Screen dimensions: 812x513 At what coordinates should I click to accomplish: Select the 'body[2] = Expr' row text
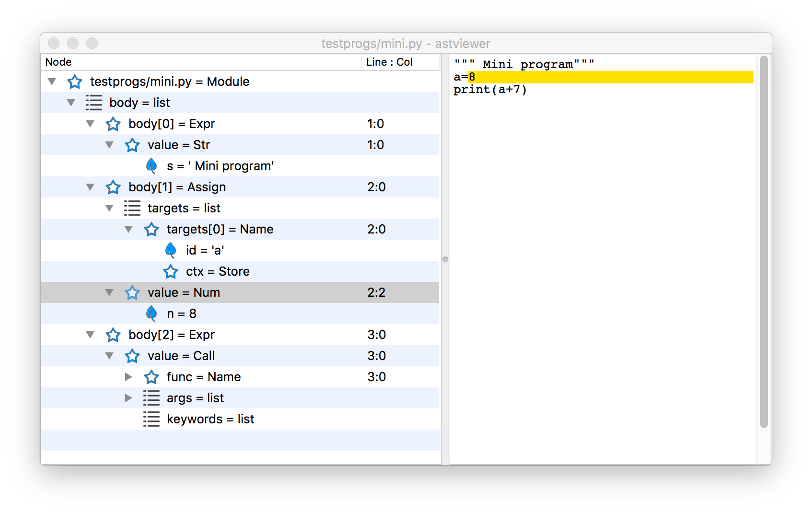pos(172,335)
